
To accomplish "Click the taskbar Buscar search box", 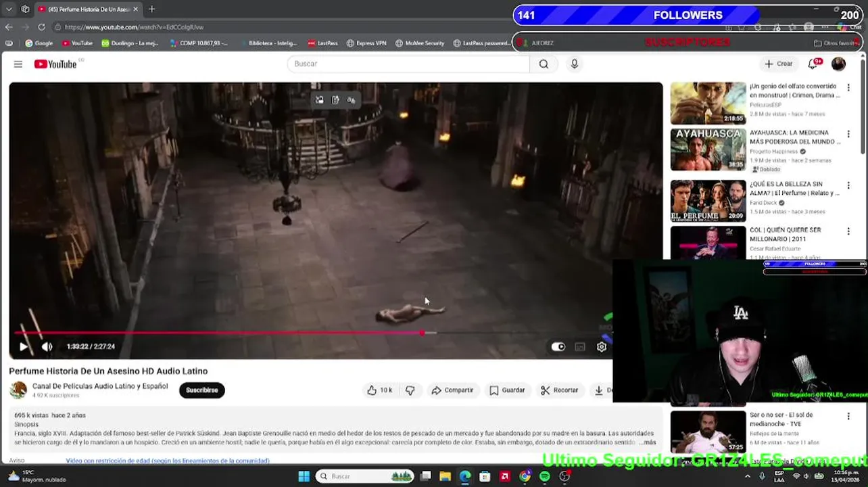I will coord(364,476).
